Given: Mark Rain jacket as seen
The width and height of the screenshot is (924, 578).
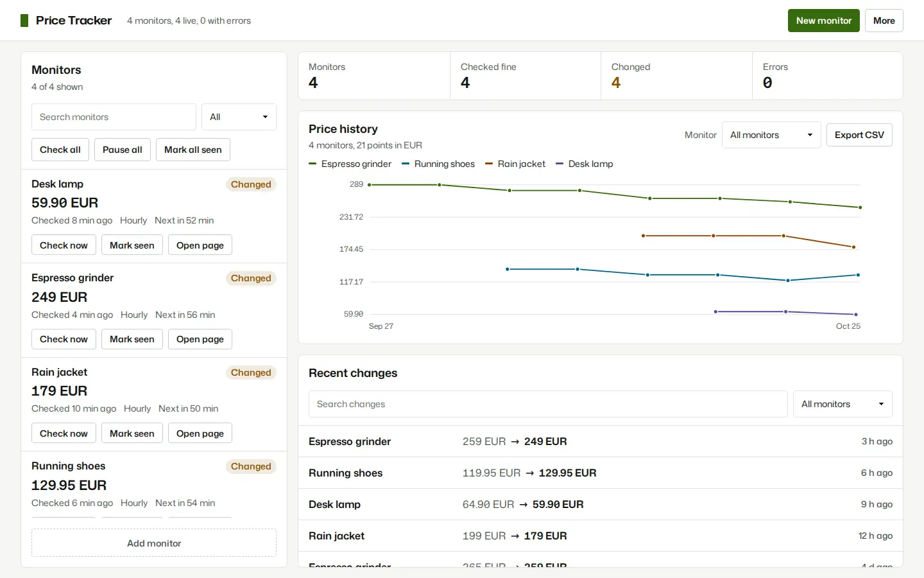Looking at the screenshot, I should coord(132,433).
